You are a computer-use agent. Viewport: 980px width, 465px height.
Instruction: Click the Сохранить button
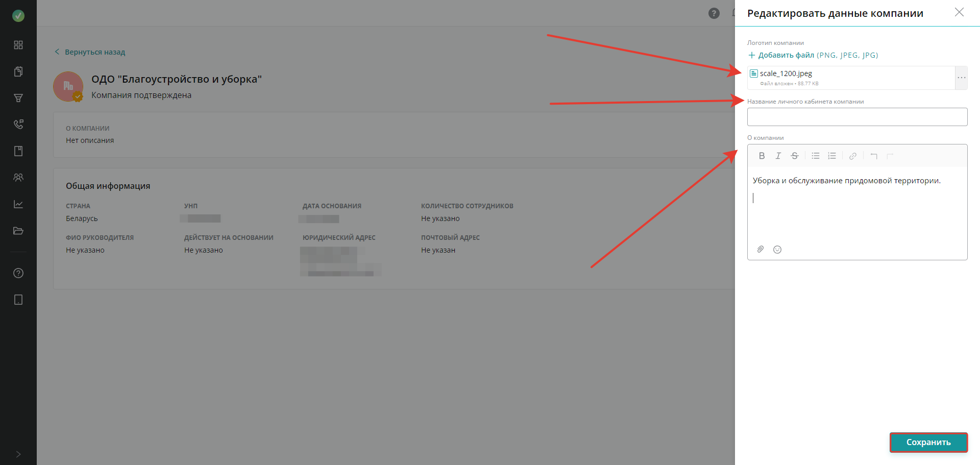point(928,443)
